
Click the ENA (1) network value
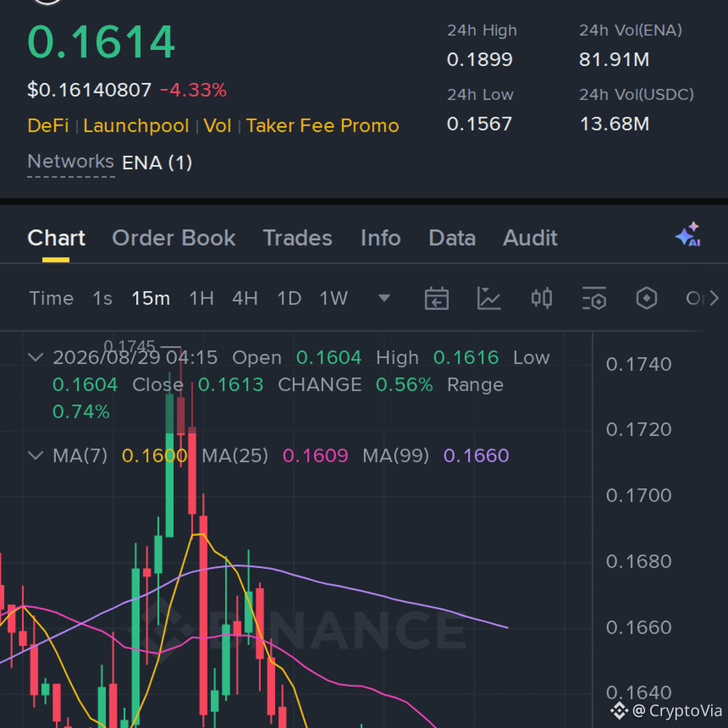[x=157, y=162]
